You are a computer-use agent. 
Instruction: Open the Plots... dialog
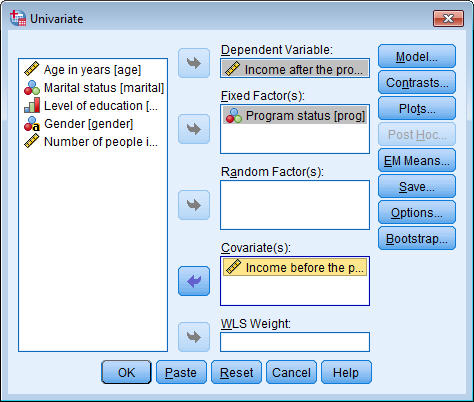417,109
